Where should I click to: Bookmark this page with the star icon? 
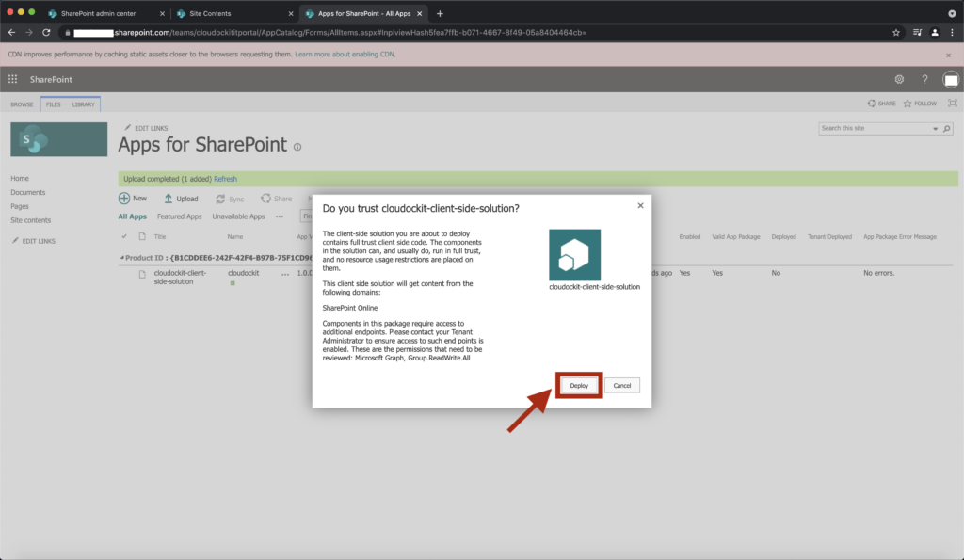[x=896, y=33]
